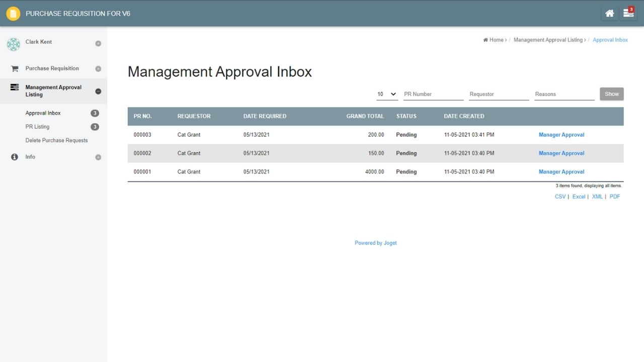
Task: Click the Info circle icon
Action: (15, 157)
